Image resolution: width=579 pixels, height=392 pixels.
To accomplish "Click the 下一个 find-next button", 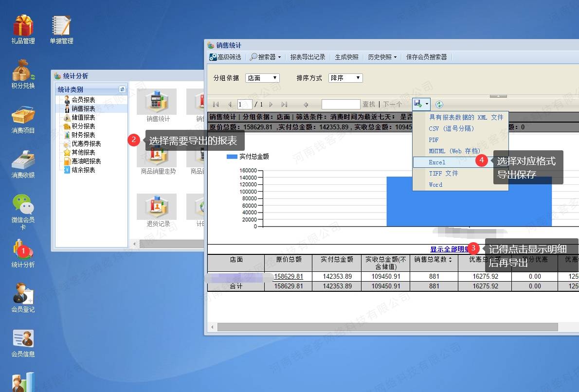I will [392, 105].
